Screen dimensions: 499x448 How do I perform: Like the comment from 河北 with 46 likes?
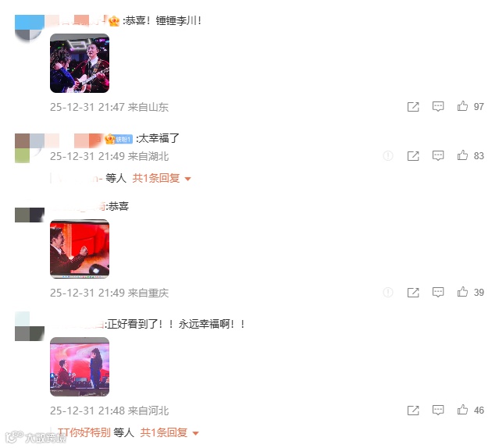pyautogui.click(x=462, y=410)
